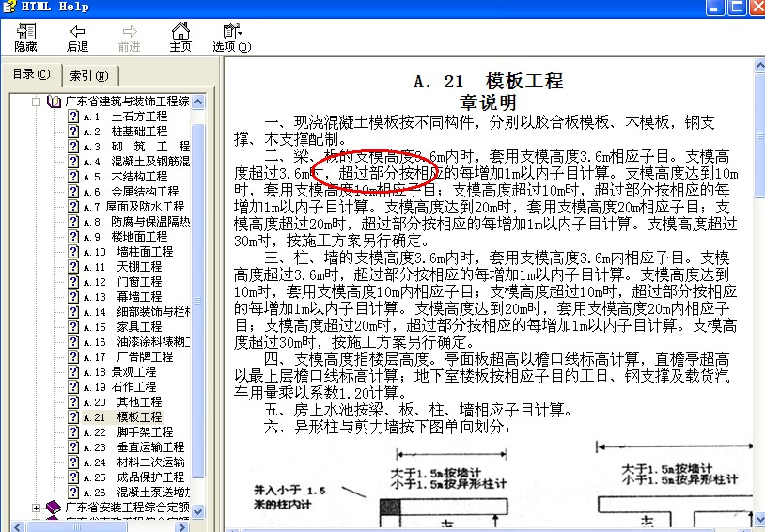This screenshot has width=765, height=532.
Task: Click the topic icon for A.6 金属结构工程
Action: click(73, 192)
